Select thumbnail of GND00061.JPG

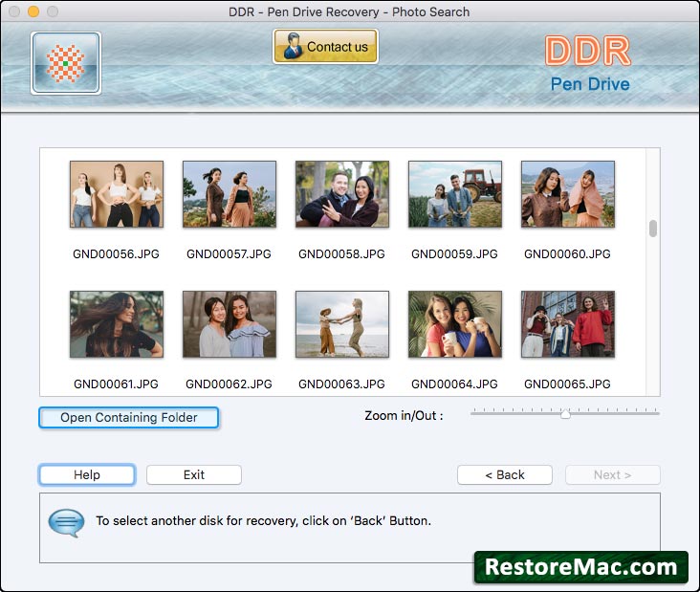pos(117,324)
